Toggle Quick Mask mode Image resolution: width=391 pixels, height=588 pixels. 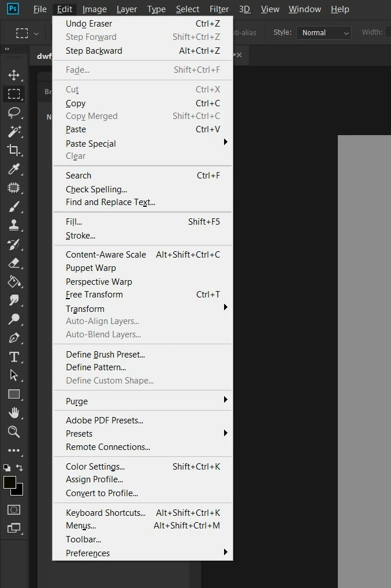pyautogui.click(x=14, y=509)
